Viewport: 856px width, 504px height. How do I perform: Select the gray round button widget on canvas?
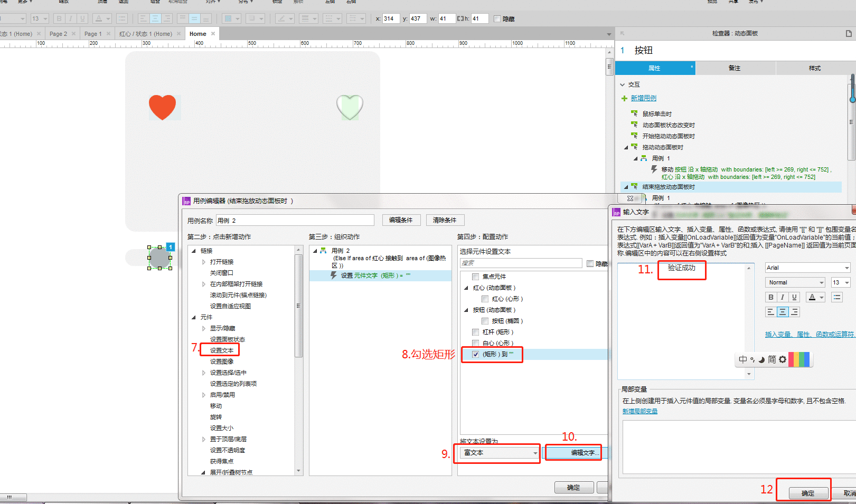[159, 258]
